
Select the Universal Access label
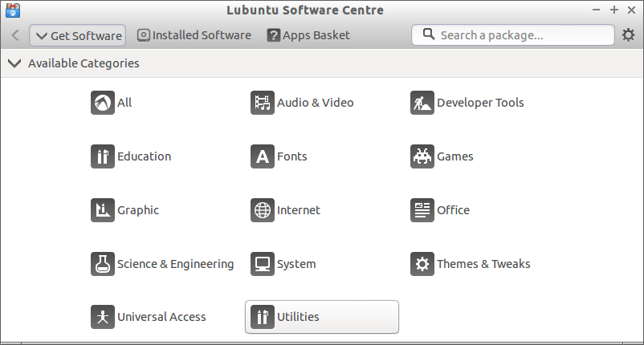tap(161, 317)
